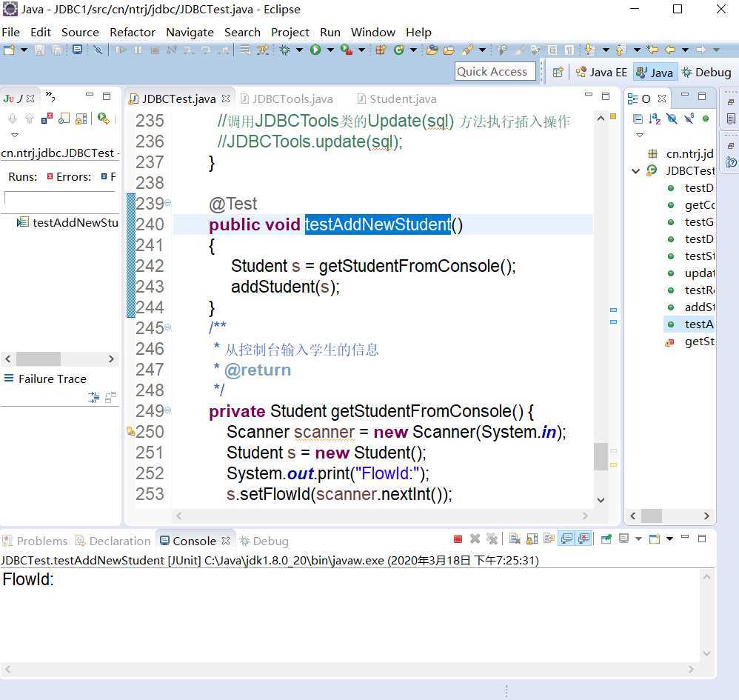The height and width of the screenshot is (700, 739).
Task: Open the Back history dropdown arrow
Action: coord(685,50)
